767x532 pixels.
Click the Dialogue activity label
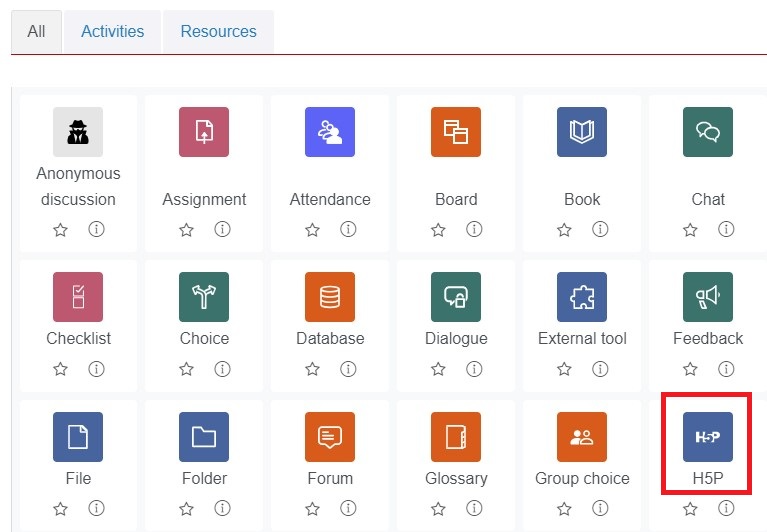click(x=456, y=338)
